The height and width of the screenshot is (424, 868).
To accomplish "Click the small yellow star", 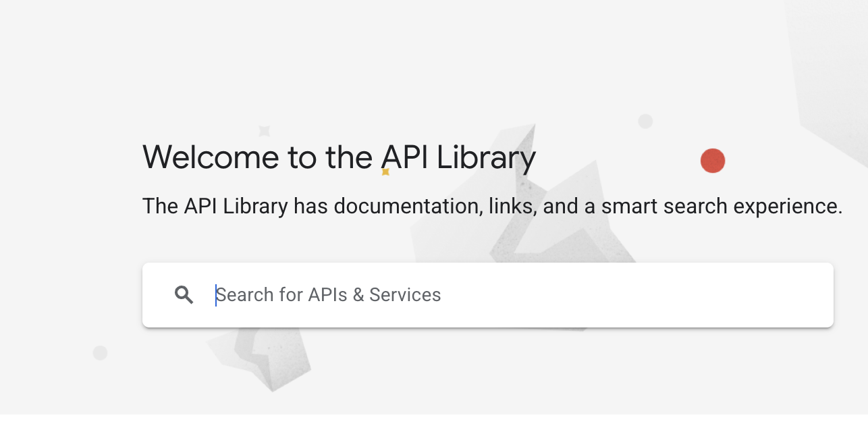I will (x=385, y=171).
